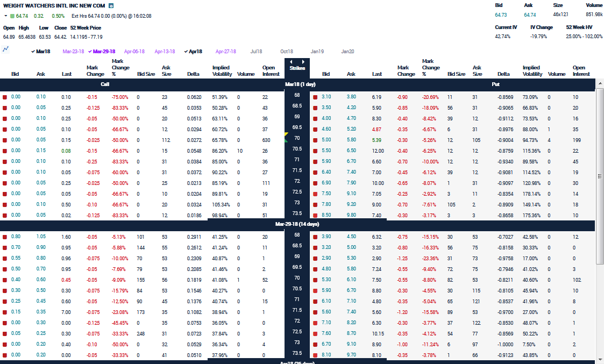Click red square on Mar-29-18 call 71.5 row
Viewport: 604px width, 364px height.
[5, 313]
